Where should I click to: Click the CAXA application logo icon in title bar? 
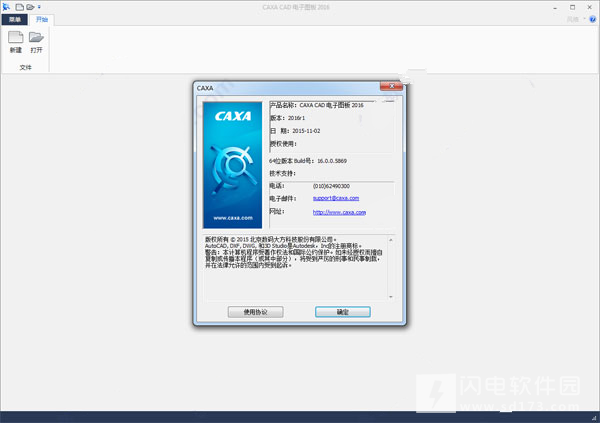[6, 7]
